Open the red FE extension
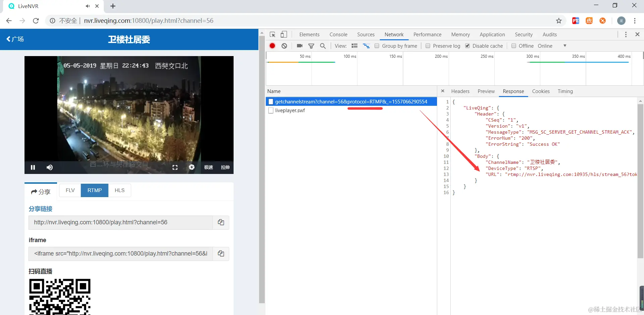 [576, 21]
